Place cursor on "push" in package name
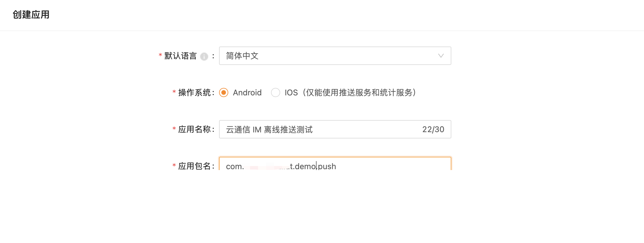644x243 pixels. 327,166
